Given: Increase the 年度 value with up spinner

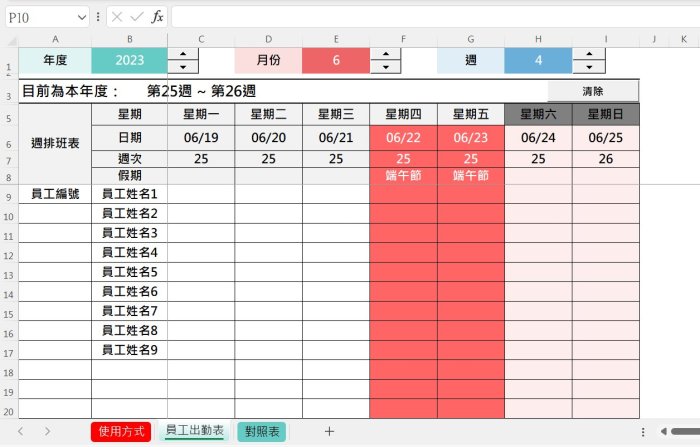Looking at the screenshot, I should point(183,53).
